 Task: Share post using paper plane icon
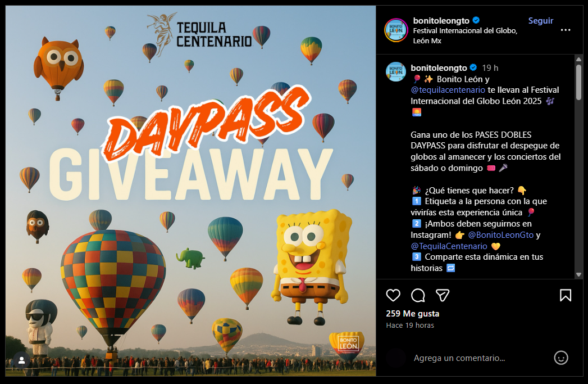point(443,295)
